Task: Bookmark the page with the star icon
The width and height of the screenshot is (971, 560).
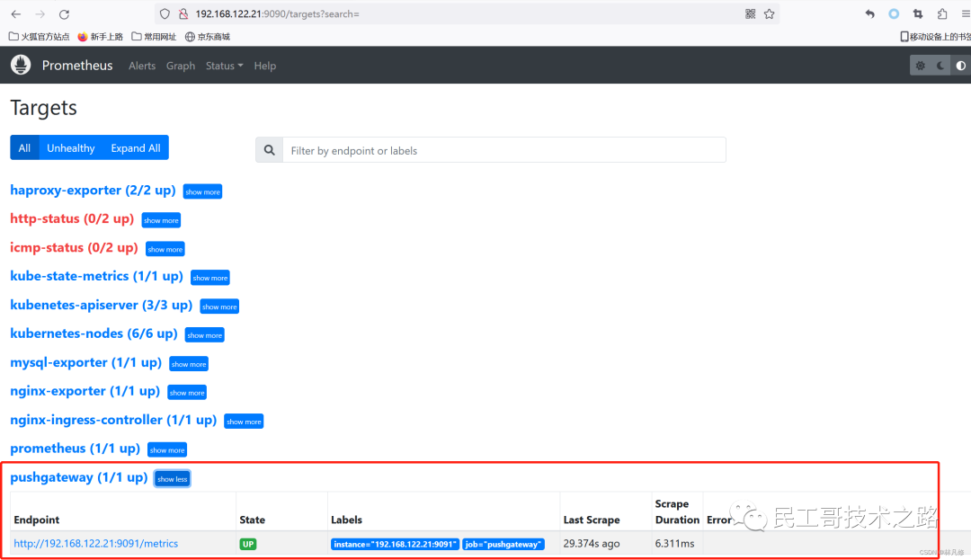Action: (769, 13)
